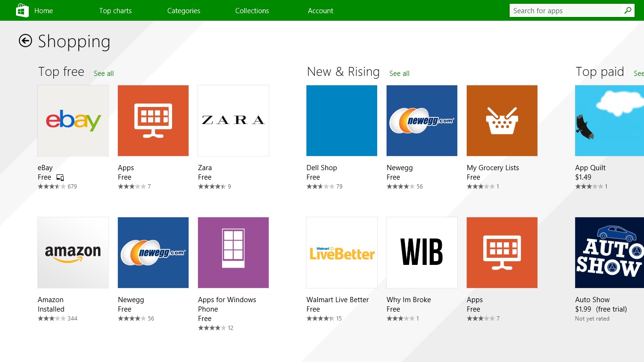Open the WIB Why Im Broke tile
644x362 pixels.
422,253
